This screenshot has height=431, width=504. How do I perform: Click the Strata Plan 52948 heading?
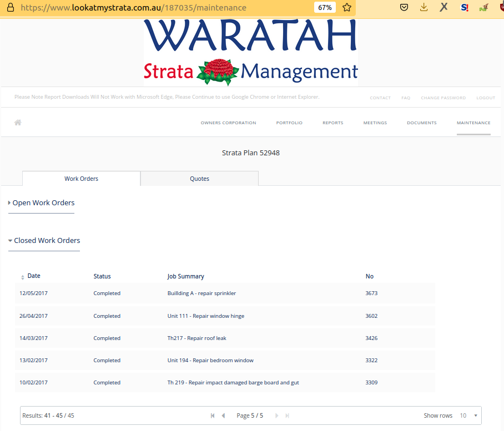pyautogui.click(x=251, y=153)
